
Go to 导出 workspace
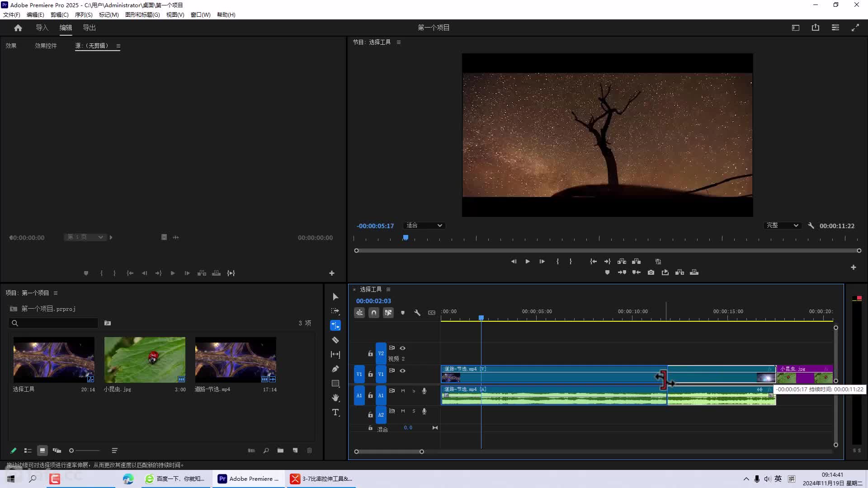pos(90,28)
